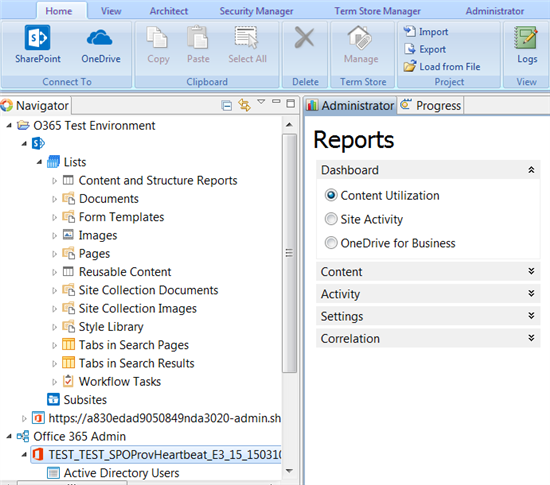Connect to OneDrive via cloud icon
The height and width of the screenshot is (485, 550).
[x=100, y=38]
